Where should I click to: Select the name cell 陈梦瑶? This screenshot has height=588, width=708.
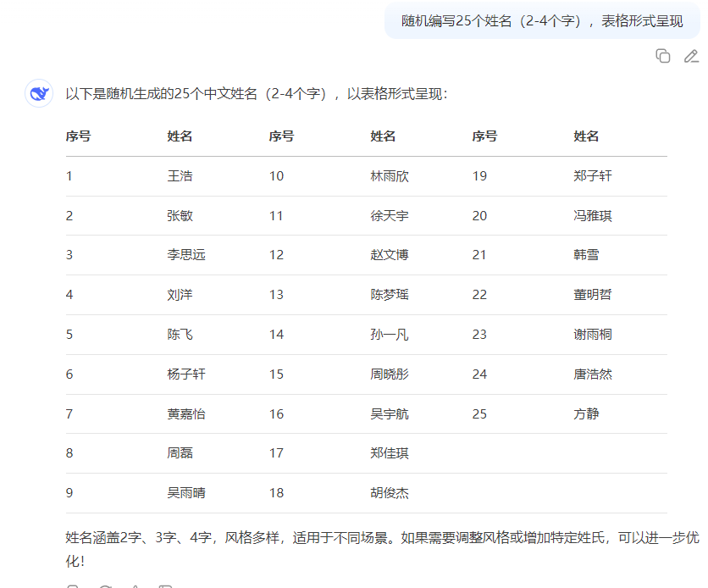click(390, 295)
